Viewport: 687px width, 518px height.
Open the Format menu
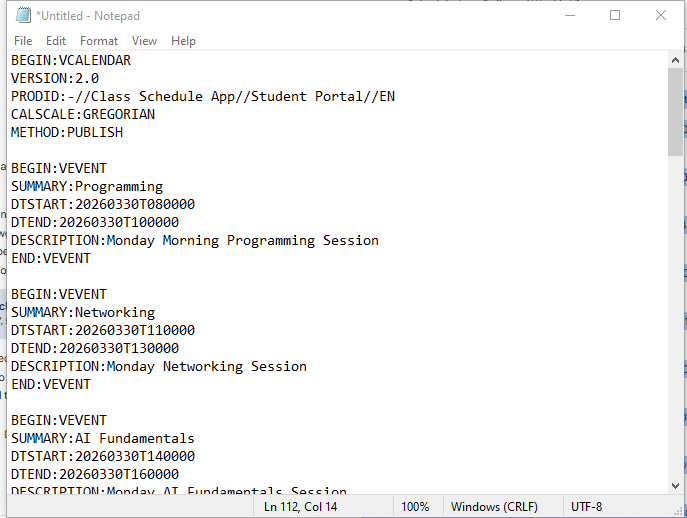point(99,41)
